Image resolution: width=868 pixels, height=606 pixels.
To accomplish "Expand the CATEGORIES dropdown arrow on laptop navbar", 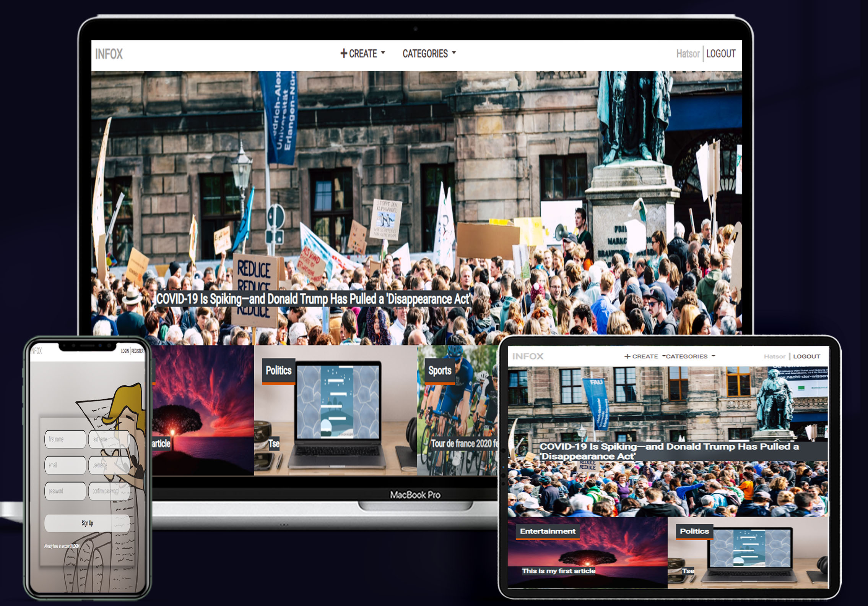I will point(454,53).
